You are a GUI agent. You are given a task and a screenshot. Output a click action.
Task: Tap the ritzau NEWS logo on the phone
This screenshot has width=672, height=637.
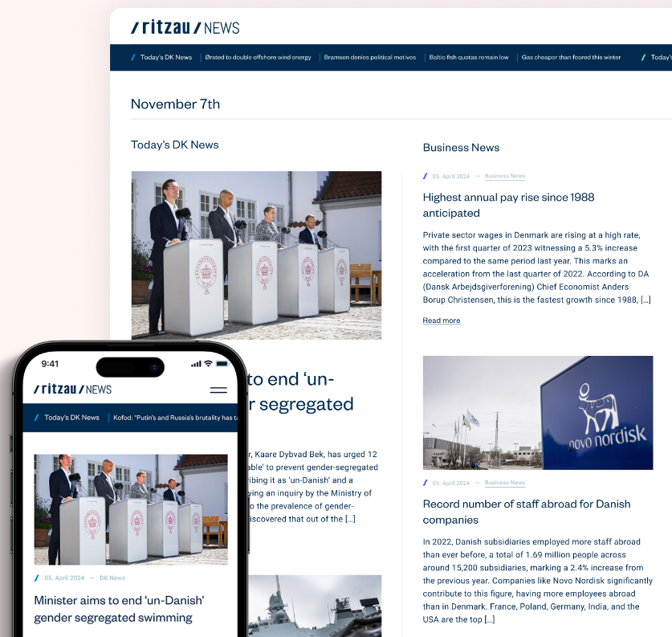[x=73, y=390]
